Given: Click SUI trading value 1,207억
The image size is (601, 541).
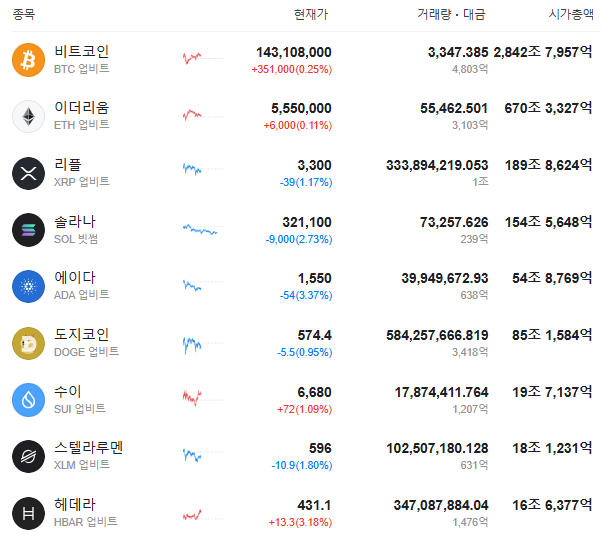Looking at the screenshot, I should 470,409.
